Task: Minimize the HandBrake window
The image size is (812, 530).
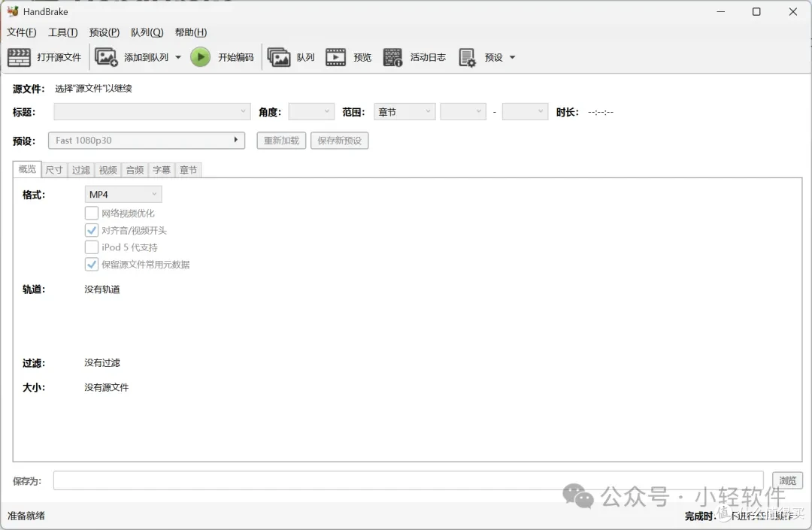Action: click(720, 11)
